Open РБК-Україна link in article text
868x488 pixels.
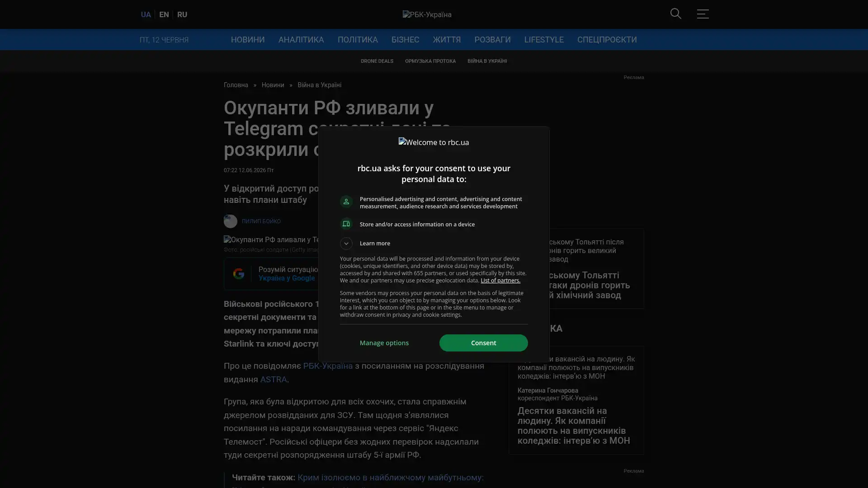pyautogui.click(x=327, y=366)
